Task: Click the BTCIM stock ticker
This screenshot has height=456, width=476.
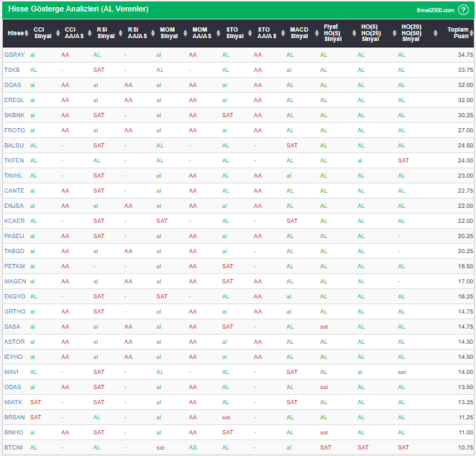Action: (x=14, y=447)
